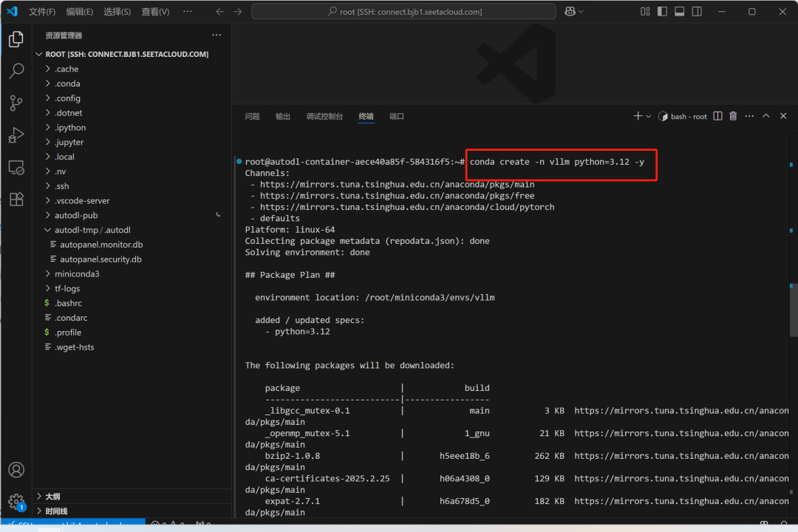Image resolution: width=798 pixels, height=532 pixels.
Task: Toggle primary sidebar visibility
Action: pyautogui.click(x=662, y=11)
